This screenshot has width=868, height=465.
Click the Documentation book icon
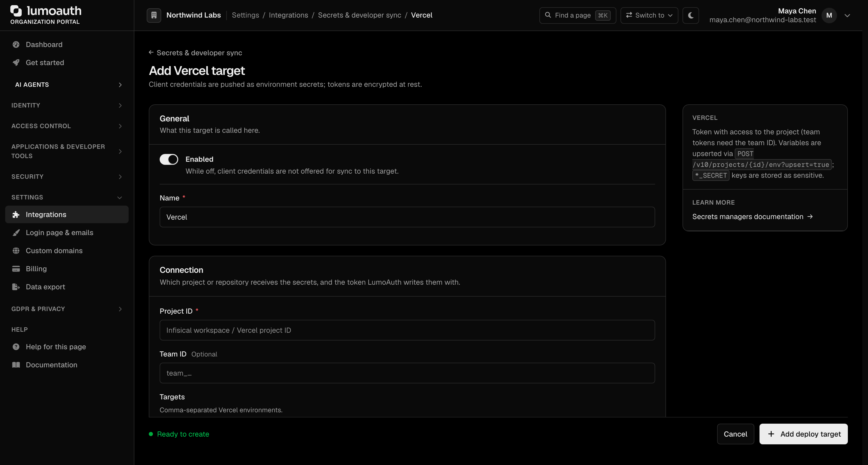[x=16, y=365]
